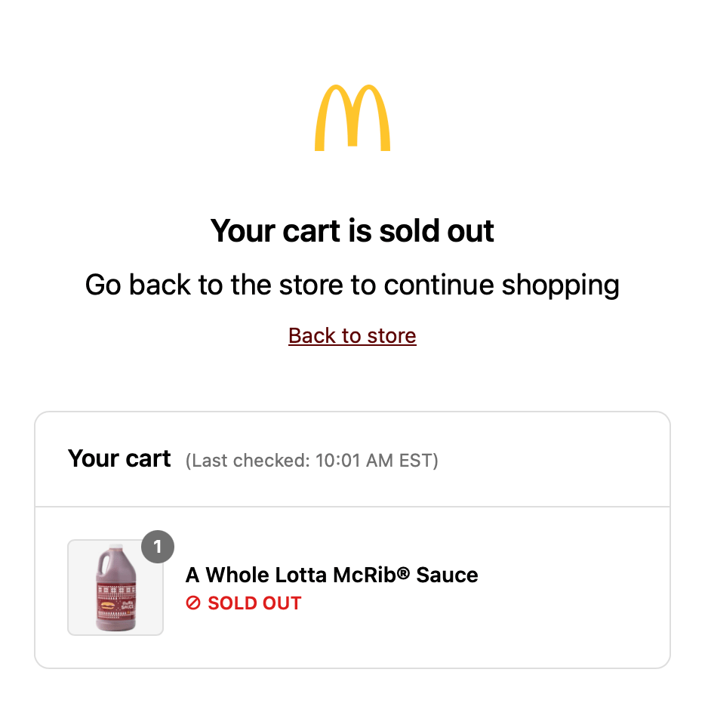The image size is (708, 728).
Task: Click the Last checked 10:01 AM timestamp
Action: click(x=312, y=460)
